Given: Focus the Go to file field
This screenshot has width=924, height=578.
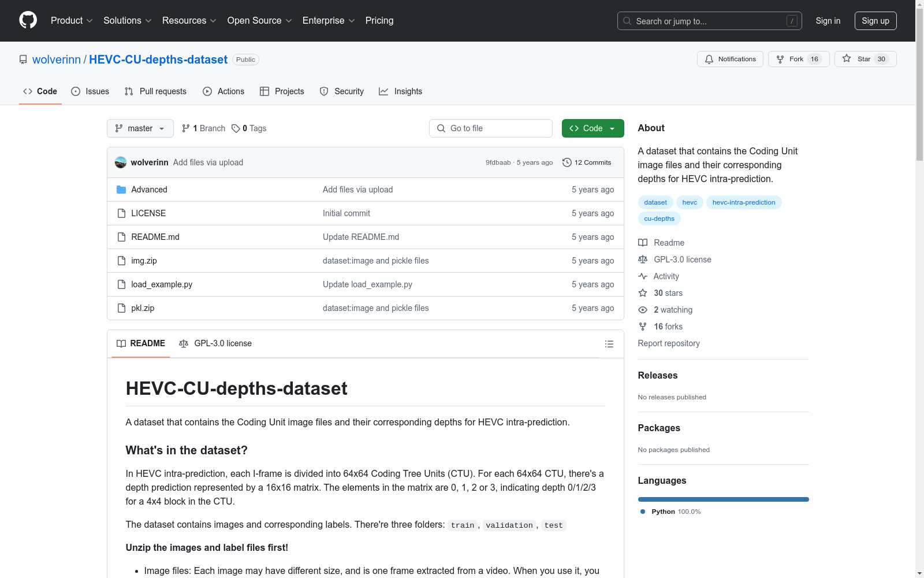Looking at the screenshot, I should pos(491,128).
